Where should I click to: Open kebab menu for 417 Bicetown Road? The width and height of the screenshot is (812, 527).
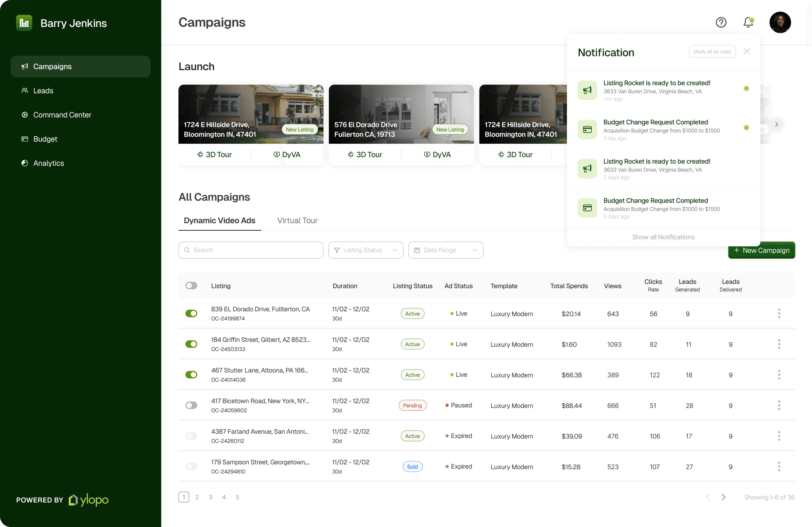tap(779, 405)
